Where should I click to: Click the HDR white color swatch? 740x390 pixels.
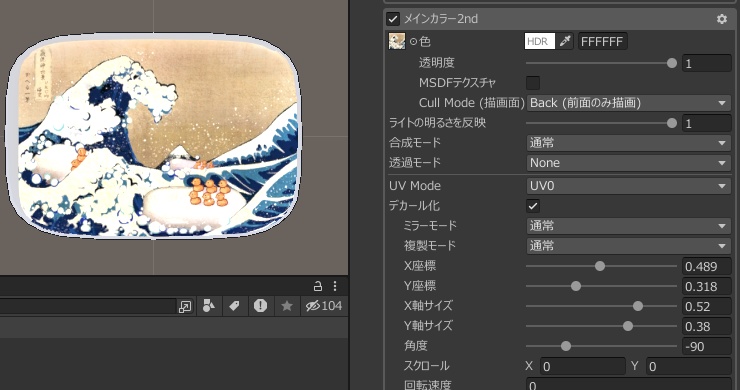coord(539,42)
